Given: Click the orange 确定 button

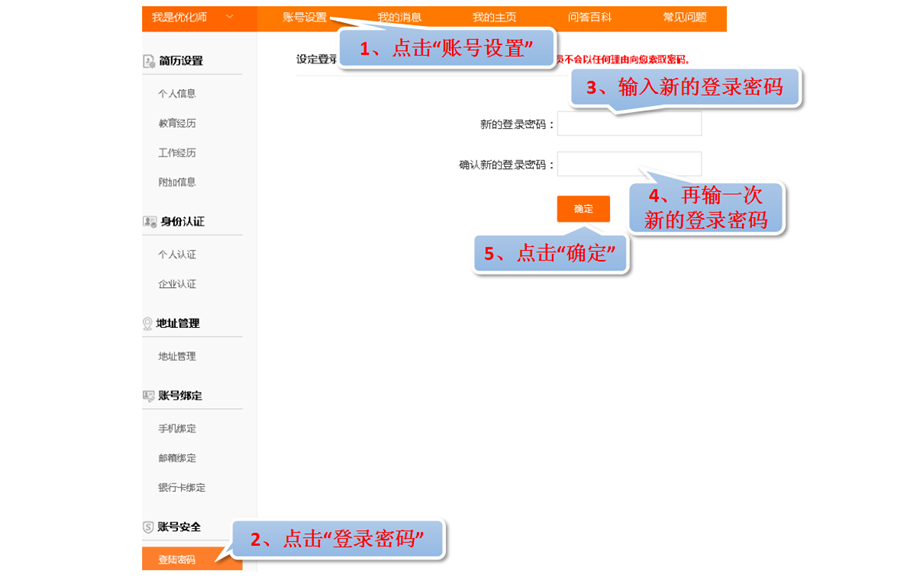Looking at the screenshot, I should pyautogui.click(x=583, y=209).
